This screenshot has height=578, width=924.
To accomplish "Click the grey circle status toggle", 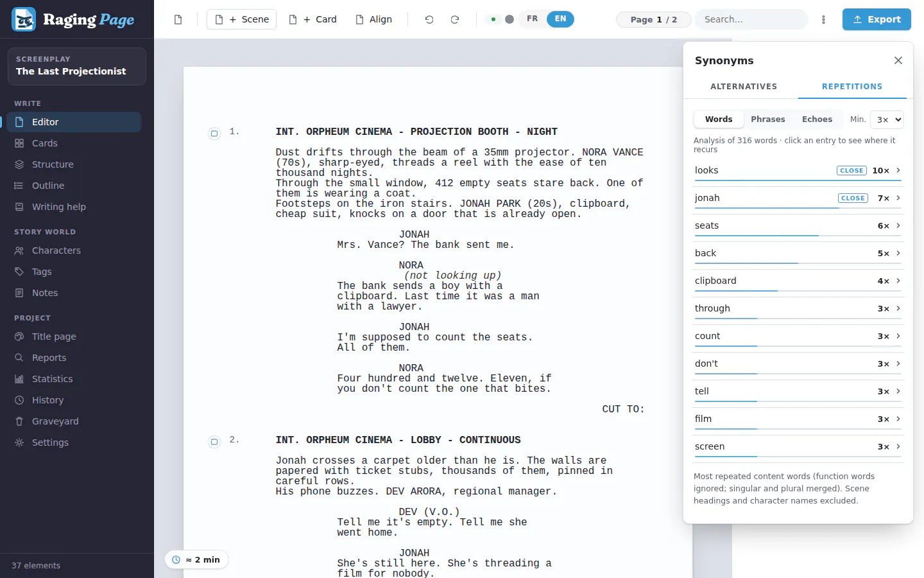I will [509, 19].
